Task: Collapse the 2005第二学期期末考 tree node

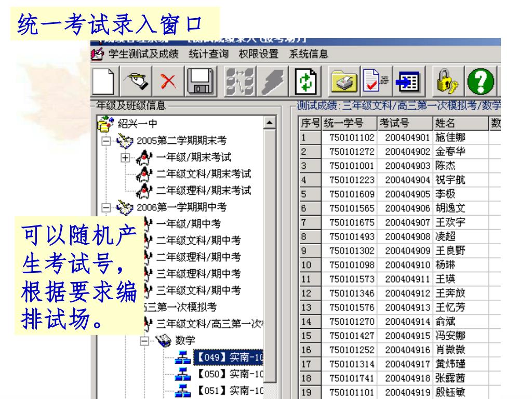Action: [x=106, y=141]
